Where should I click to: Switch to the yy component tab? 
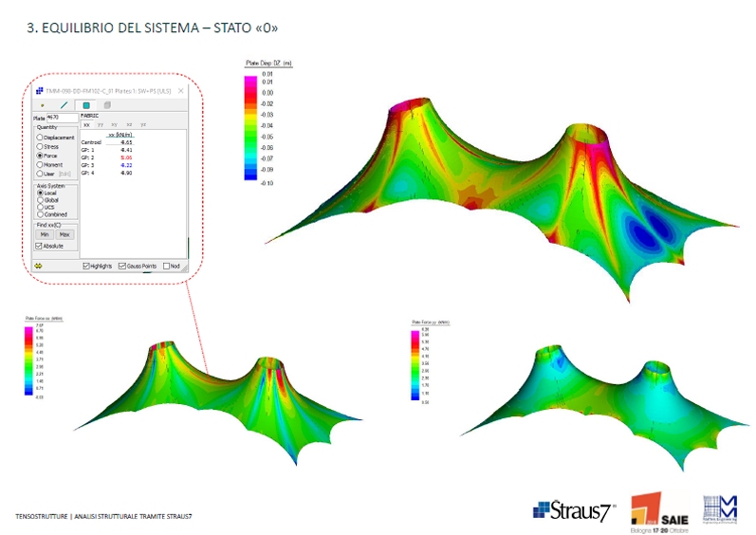(101, 124)
